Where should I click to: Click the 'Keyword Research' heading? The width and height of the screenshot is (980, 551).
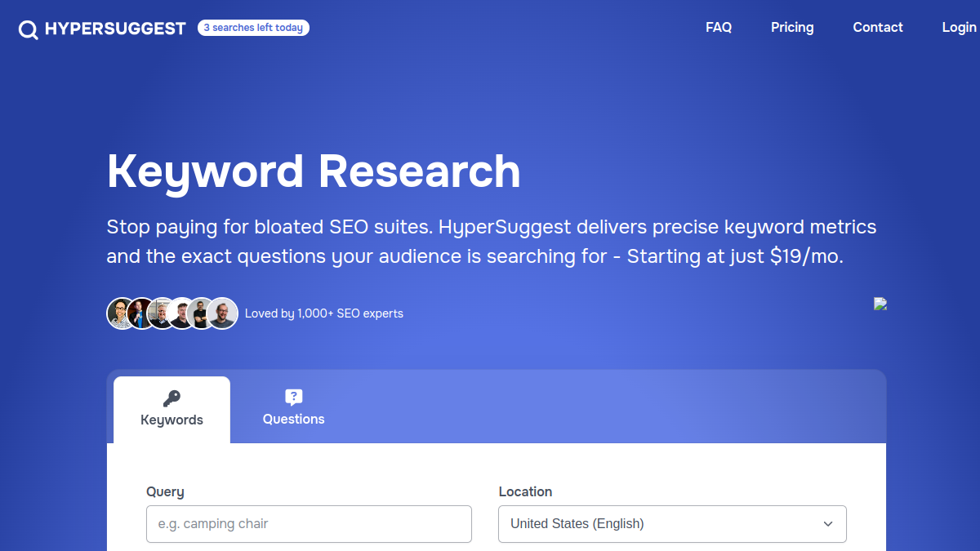(314, 172)
